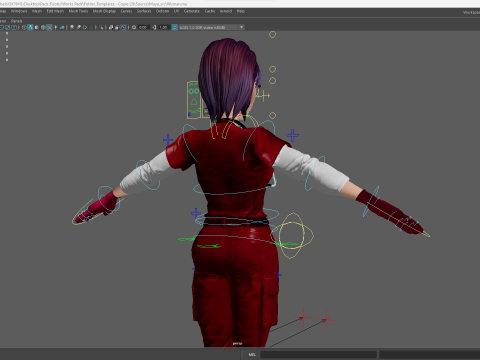Toggle wireframe shading in viewport toolbar
The height and width of the screenshot is (360, 480).
click(x=24, y=27)
